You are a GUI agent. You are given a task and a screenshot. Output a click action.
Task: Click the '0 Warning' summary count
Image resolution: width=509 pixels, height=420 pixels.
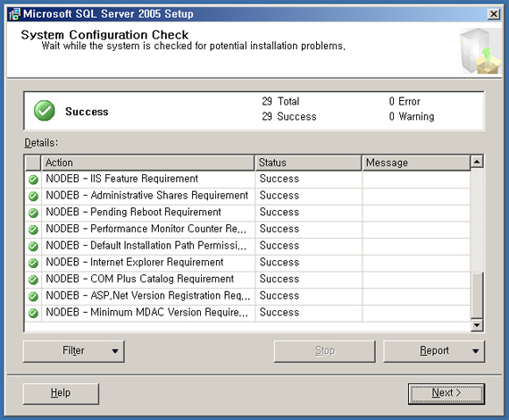click(412, 116)
